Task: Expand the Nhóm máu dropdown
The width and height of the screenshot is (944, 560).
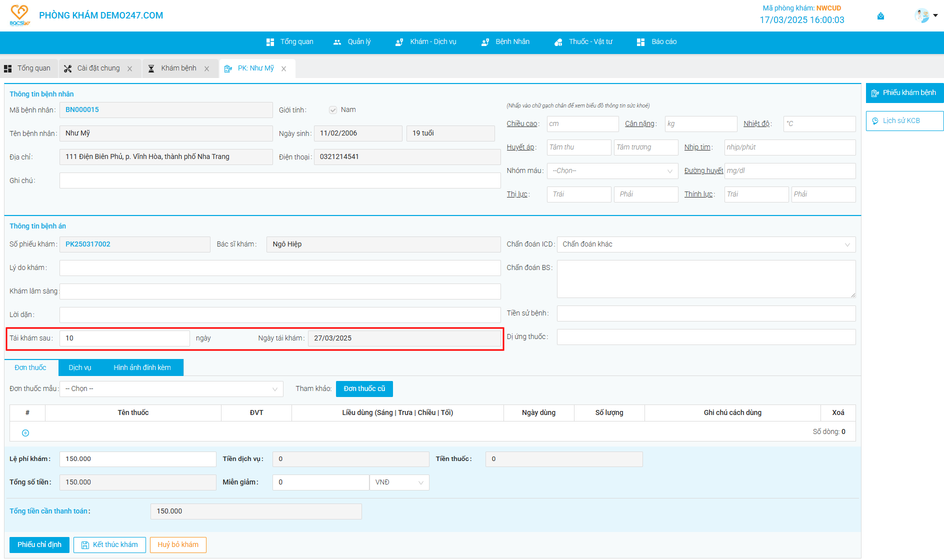Action: point(612,171)
